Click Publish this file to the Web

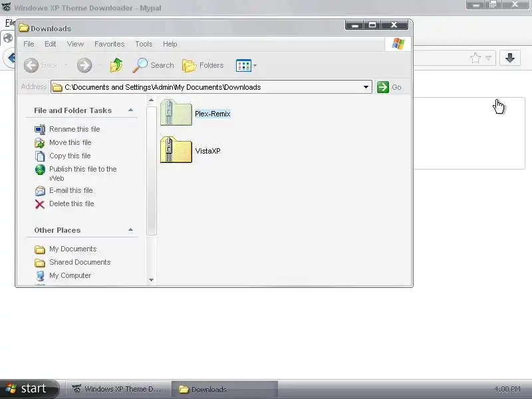pyautogui.click(x=82, y=174)
